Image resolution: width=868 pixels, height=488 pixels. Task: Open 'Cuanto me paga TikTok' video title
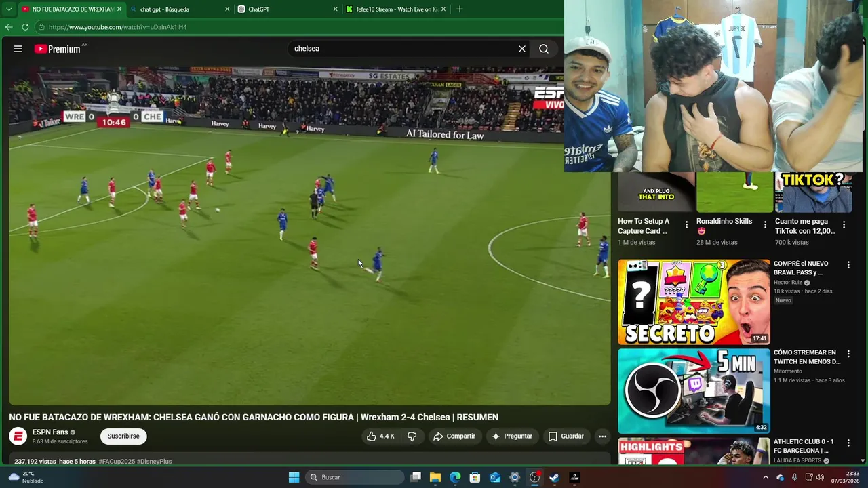805,226
